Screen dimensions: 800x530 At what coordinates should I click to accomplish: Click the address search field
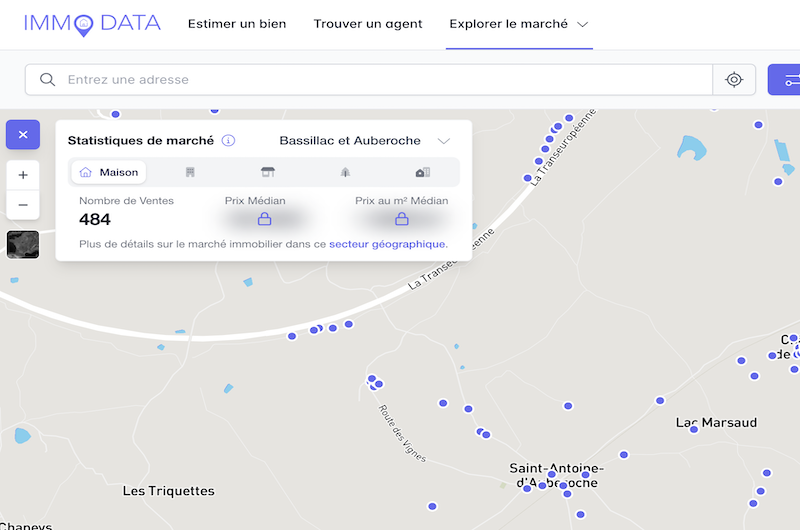[368, 80]
